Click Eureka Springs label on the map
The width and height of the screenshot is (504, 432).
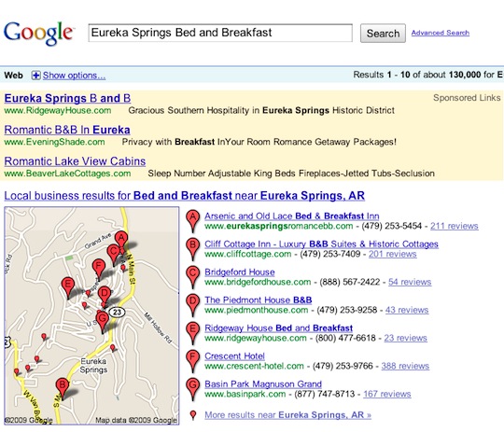(x=93, y=366)
